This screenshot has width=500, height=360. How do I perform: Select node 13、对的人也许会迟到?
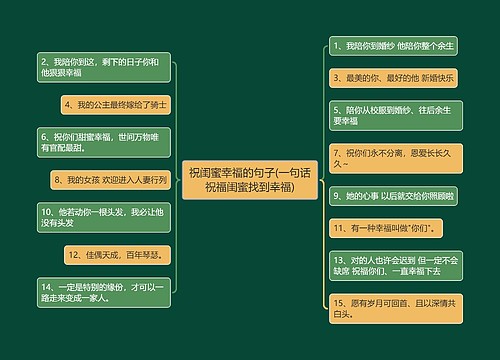coord(396,266)
